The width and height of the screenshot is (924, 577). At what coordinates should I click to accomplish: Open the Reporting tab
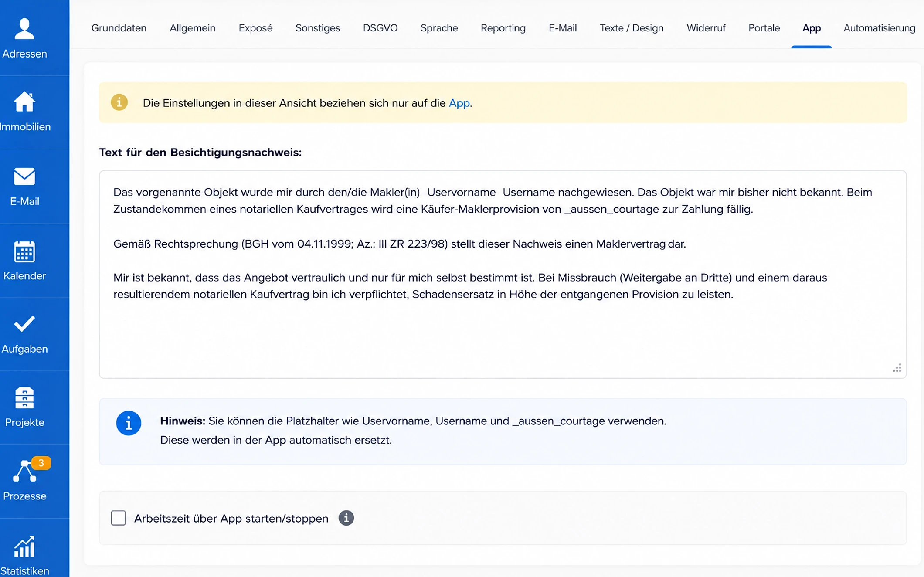503,28
